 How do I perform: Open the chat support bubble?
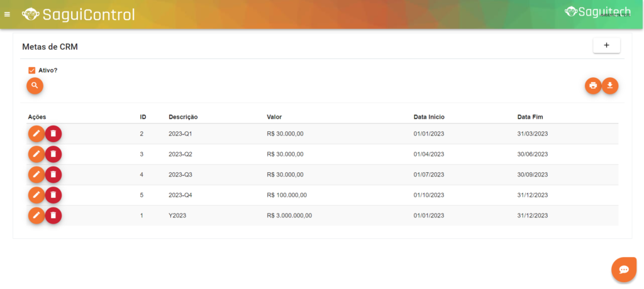tap(624, 269)
